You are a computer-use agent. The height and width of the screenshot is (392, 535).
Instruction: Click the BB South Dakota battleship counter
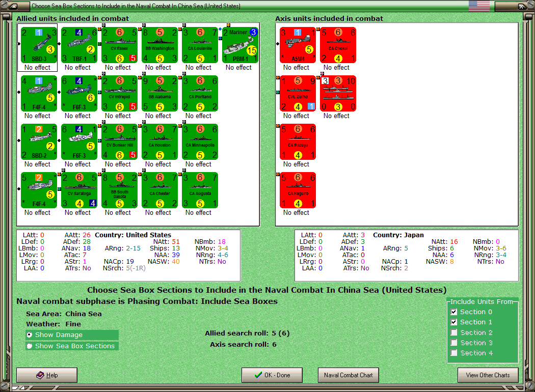tap(119, 190)
